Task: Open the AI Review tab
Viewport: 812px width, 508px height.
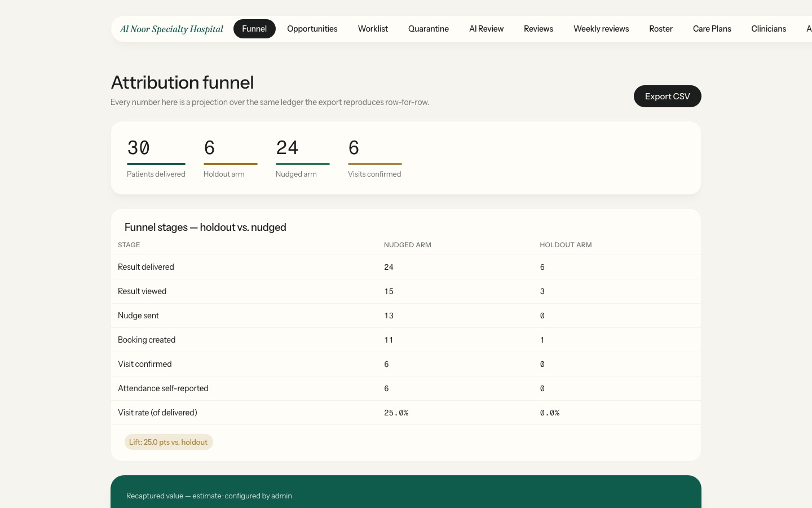Action: coord(486,29)
